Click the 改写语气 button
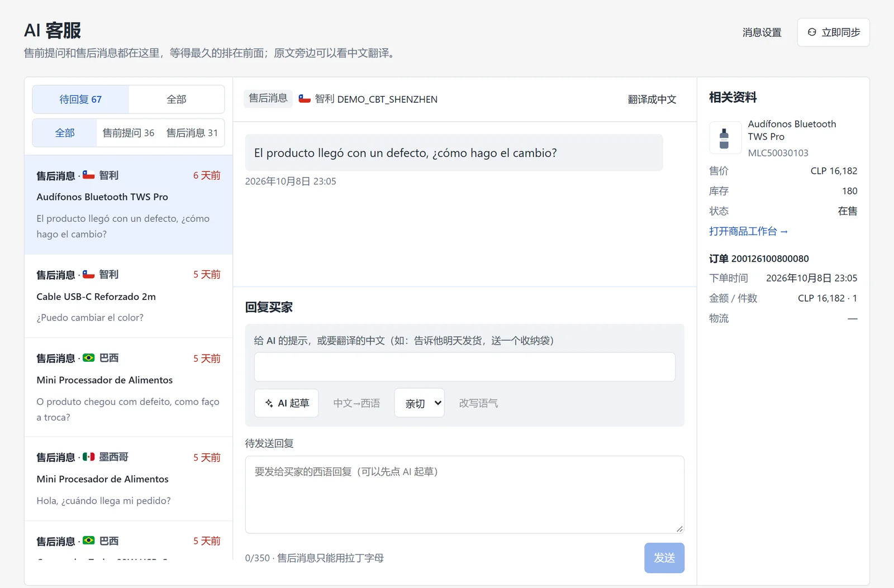Screen dimensions: 894x588 point(478,403)
